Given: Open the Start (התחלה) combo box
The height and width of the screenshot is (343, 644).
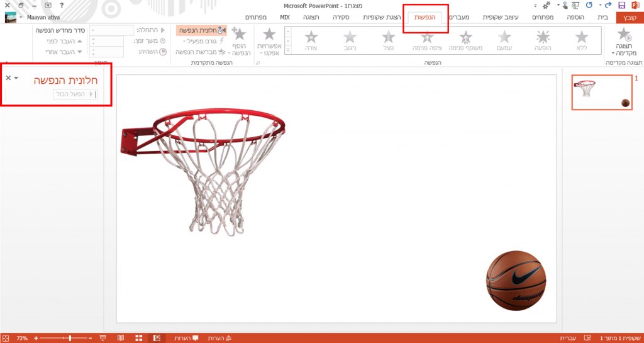Looking at the screenshot, I should [112, 30].
